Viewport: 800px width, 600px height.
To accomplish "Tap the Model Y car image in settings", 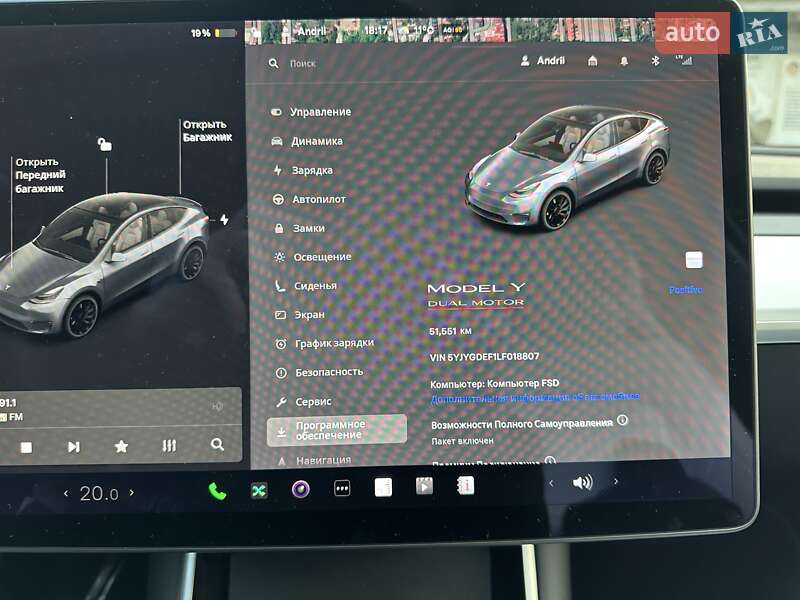I will tap(567, 168).
